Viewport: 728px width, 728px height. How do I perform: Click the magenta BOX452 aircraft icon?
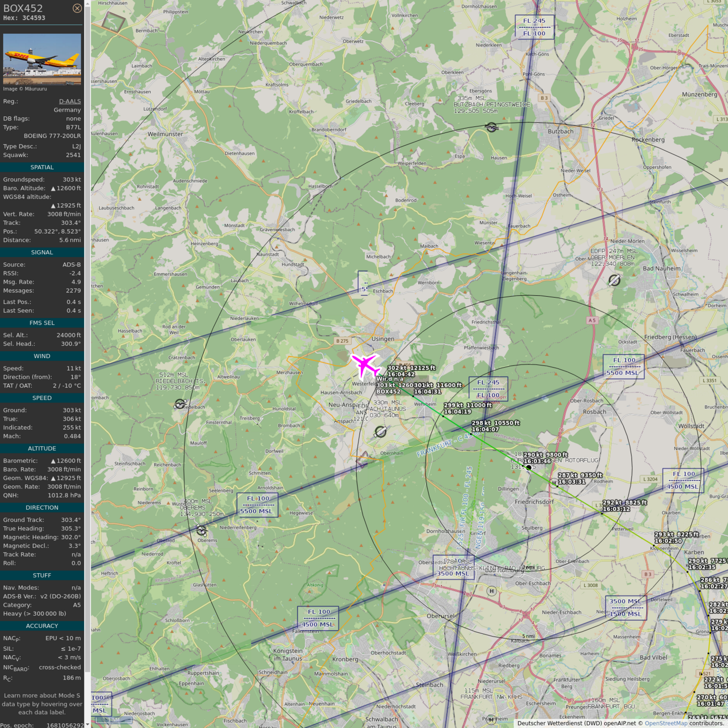pyautogui.click(x=365, y=366)
